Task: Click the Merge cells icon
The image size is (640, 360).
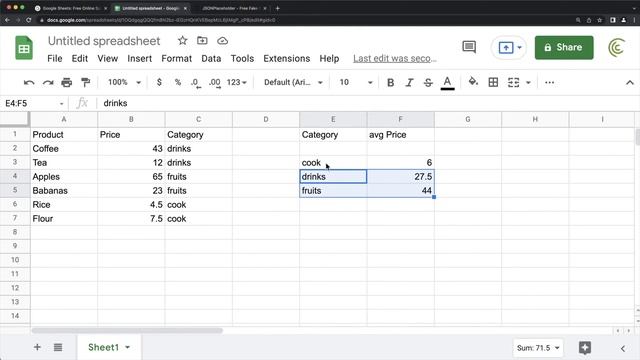Action: (513, 82)
